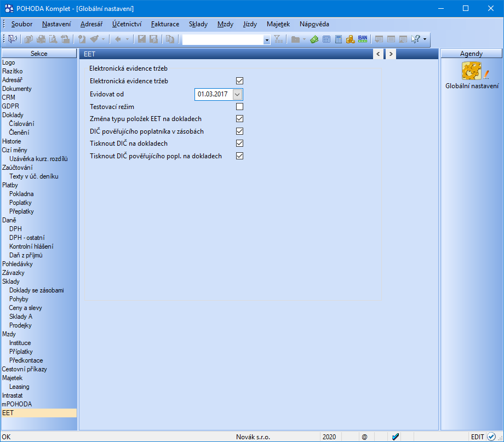Uncheck Tisknout DIČ na dokladech
504x442 pixels.
[x=239, y=143]
